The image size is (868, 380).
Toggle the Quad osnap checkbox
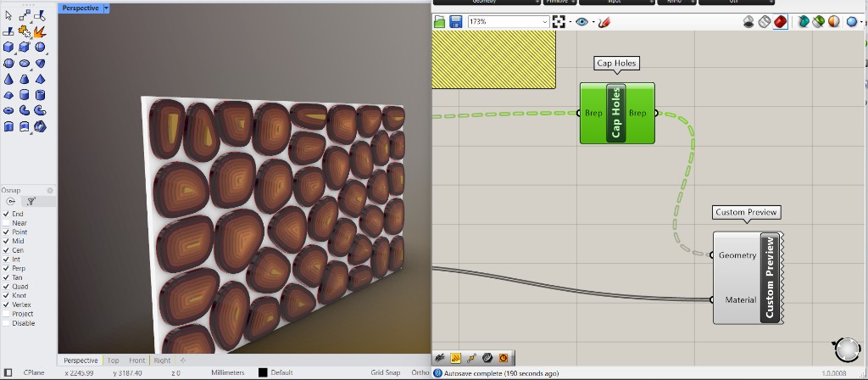6,287
